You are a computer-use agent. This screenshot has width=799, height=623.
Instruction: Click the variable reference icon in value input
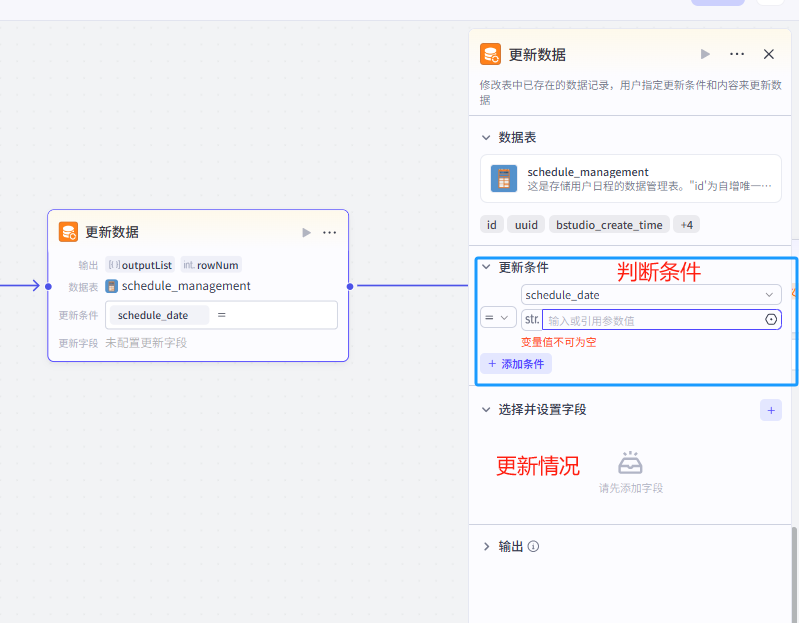(771, 320)
